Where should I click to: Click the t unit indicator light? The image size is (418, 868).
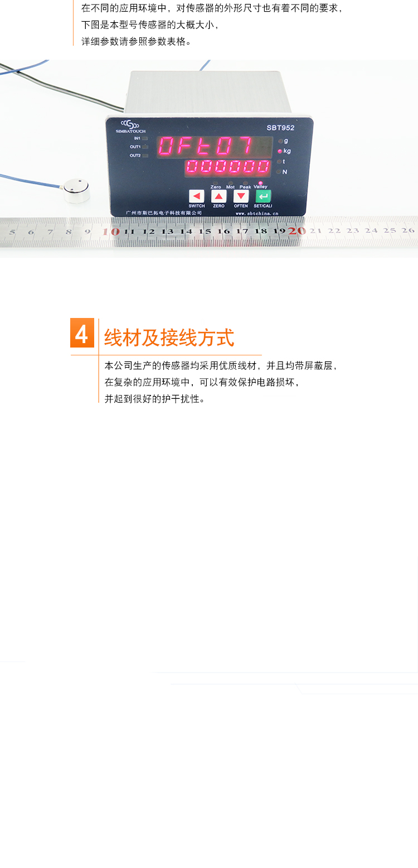click(280, 162)
